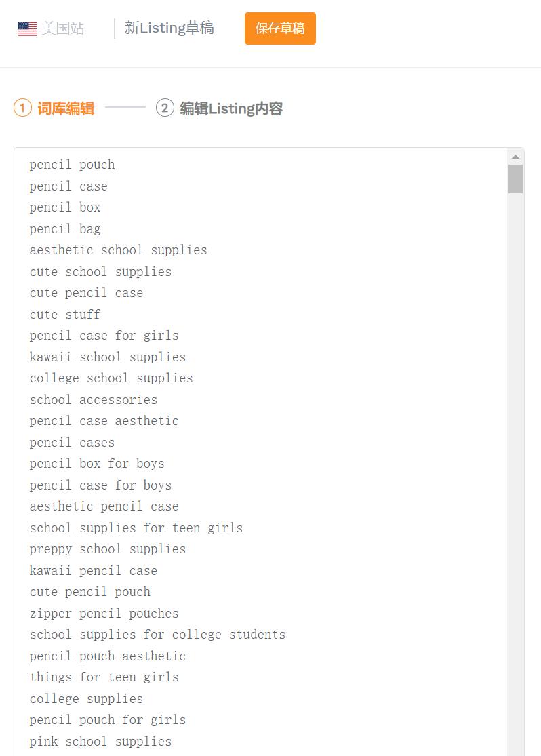Click "school supplies for college students" line
The height and width of the screenshot is (756, 541).
(x=157, y=635)
